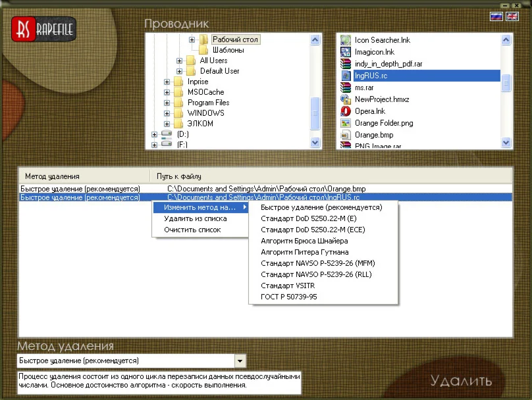Click the ЭЛКОМ folder icon
Screen dimensions: 532x400
coord(178,124)
